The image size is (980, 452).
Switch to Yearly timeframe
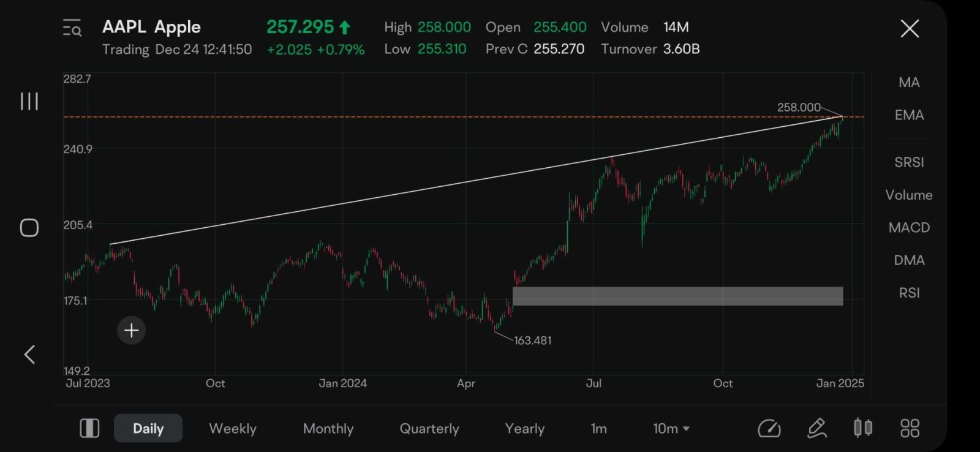click(x=525, y=429)
